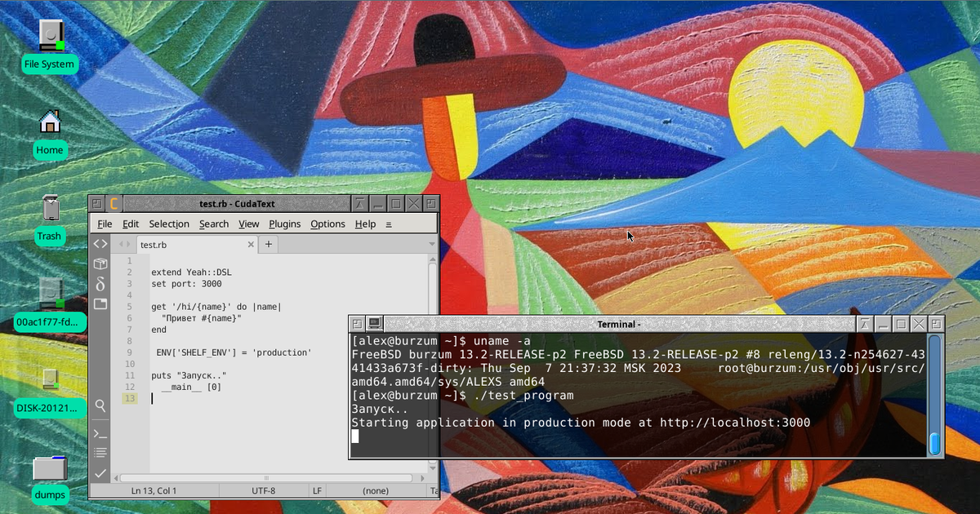Click the 'puts "Запуск.."' code line
Screen dimensions: 980x514
pyautogui.click(x=189, y=375)
